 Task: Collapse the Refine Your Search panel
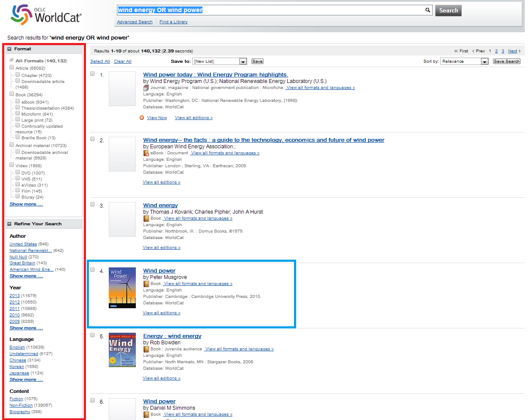(x=9, y=224)
